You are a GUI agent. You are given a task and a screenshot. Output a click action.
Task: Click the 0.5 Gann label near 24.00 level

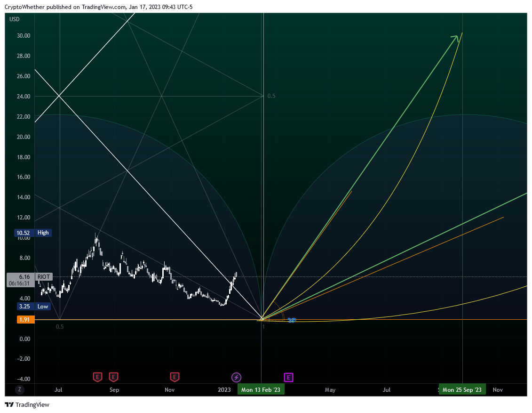(271, 96)
